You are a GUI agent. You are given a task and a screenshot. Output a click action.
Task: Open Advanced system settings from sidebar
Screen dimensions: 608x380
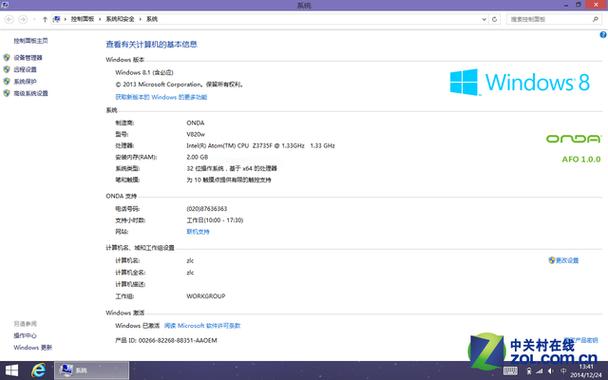click(31, 93)
